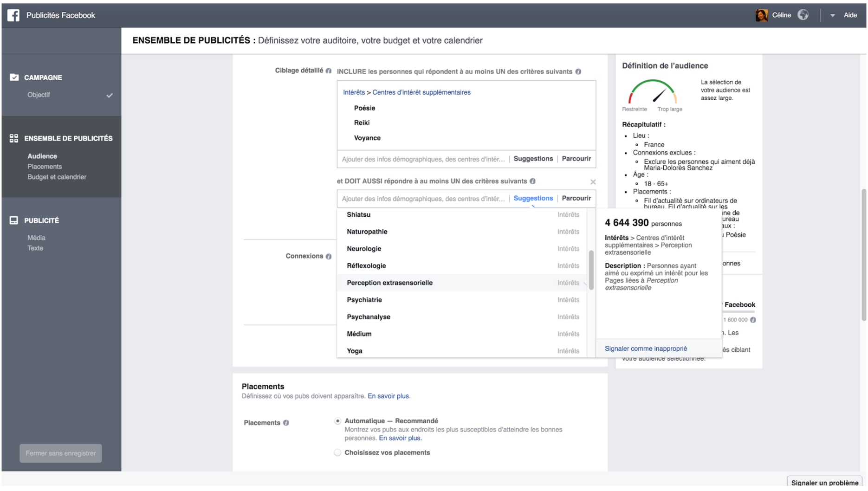The height and width of the screenshot is (491, 868).
Task: Click Signaler un problème button
Action: [824, 483]
